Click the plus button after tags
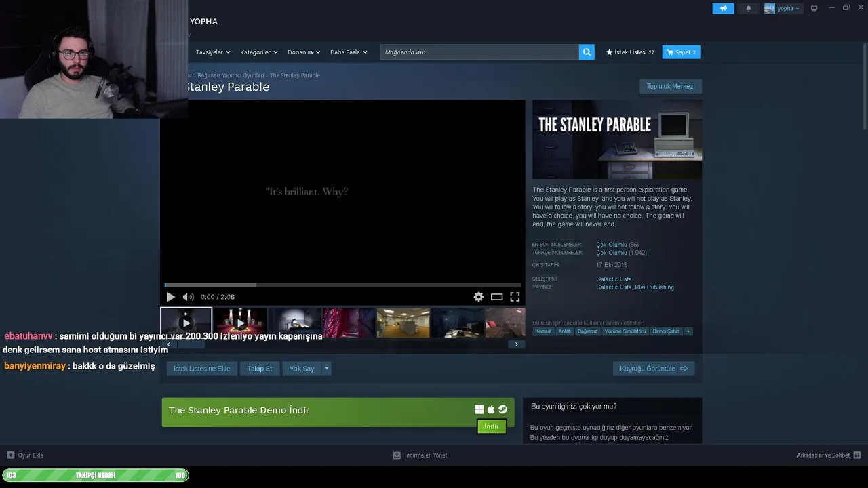The image size is (868, 488). click(688, 331)
